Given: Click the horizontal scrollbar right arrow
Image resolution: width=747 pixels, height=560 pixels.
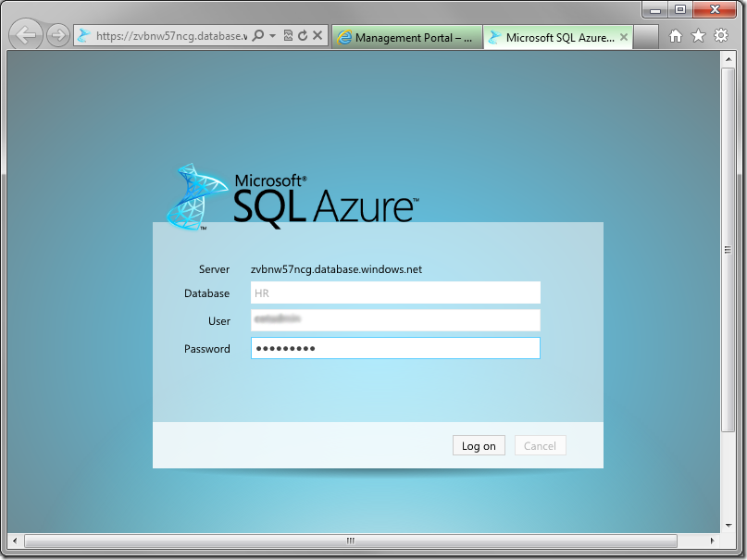Looking at the screenshot, I should click(x=712, y=541).
